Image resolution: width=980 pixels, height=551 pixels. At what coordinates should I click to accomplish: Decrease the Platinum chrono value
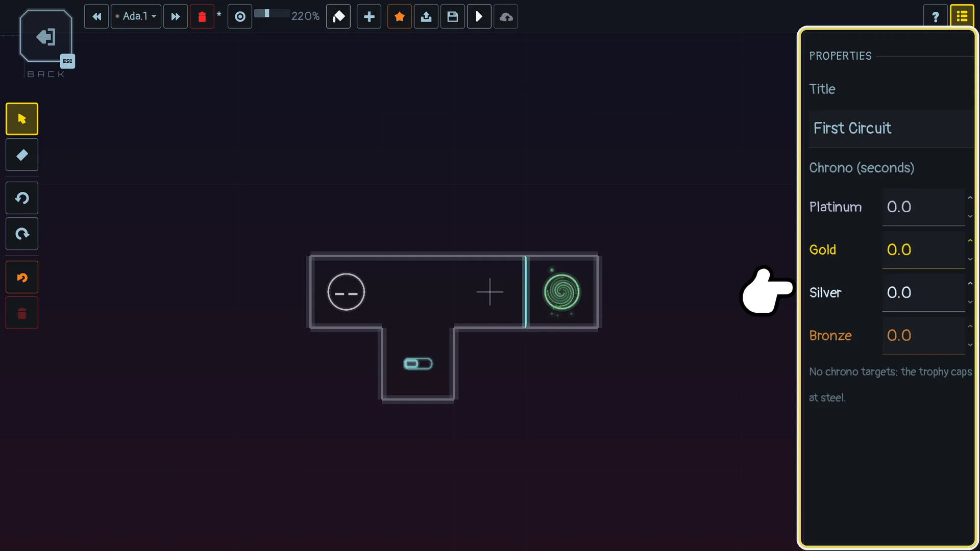point(970,216)
